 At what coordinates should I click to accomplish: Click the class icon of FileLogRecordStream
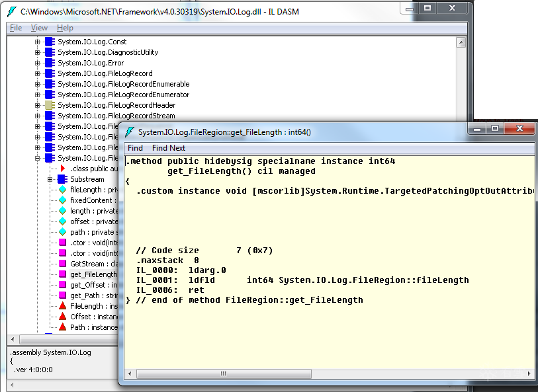[50, 116]
